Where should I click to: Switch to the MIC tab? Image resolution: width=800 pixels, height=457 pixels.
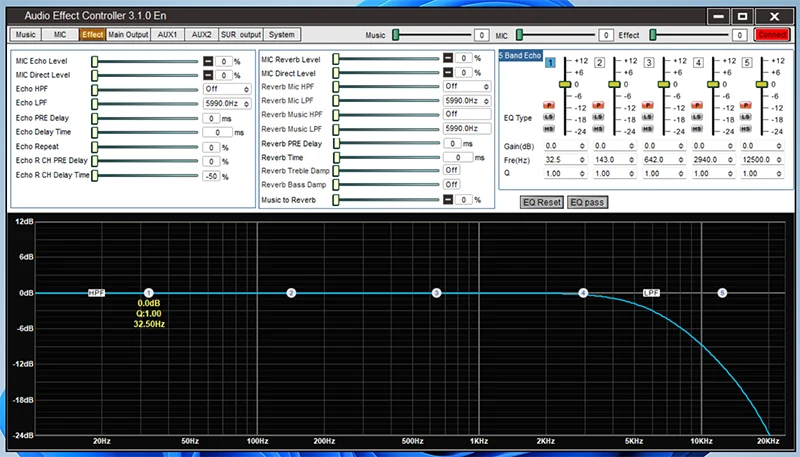(x=60, y=35)
